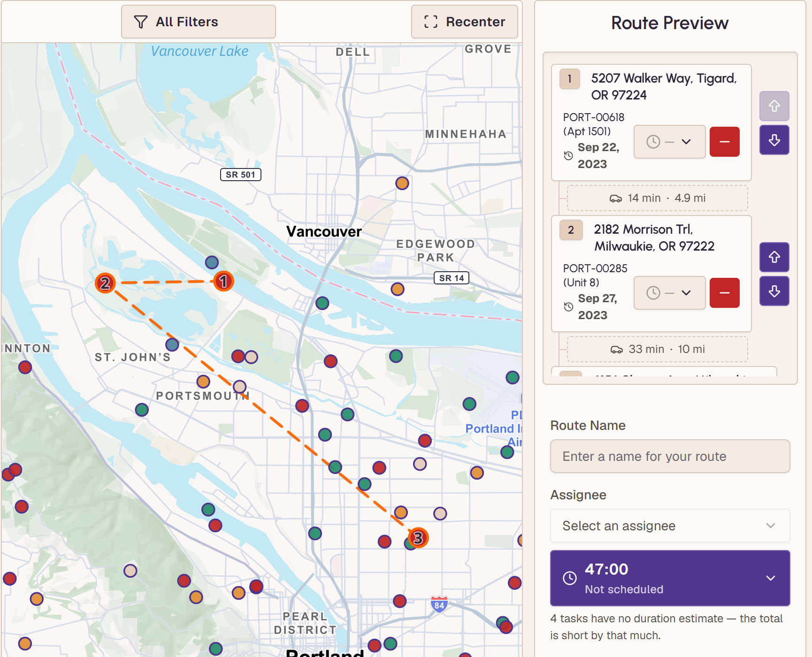Click the 33 min · 10 mi leg

tap(657, 349)
